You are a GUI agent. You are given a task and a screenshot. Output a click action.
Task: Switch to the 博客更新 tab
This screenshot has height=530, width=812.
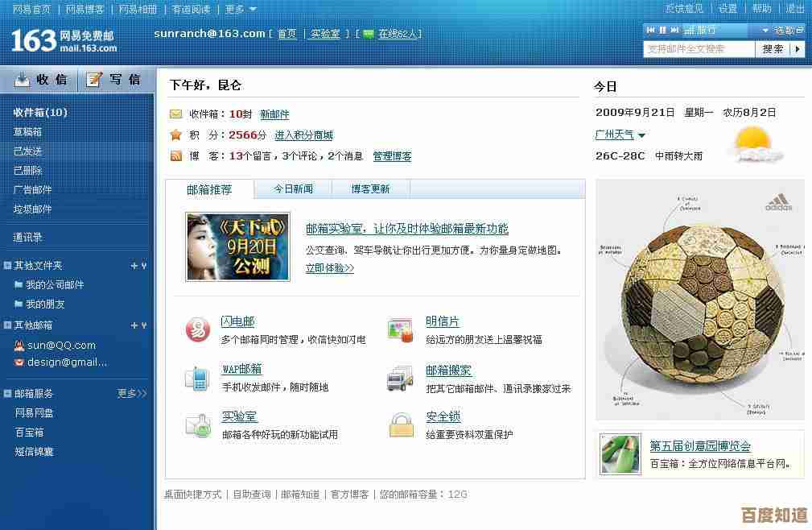(x=370, y=189)
